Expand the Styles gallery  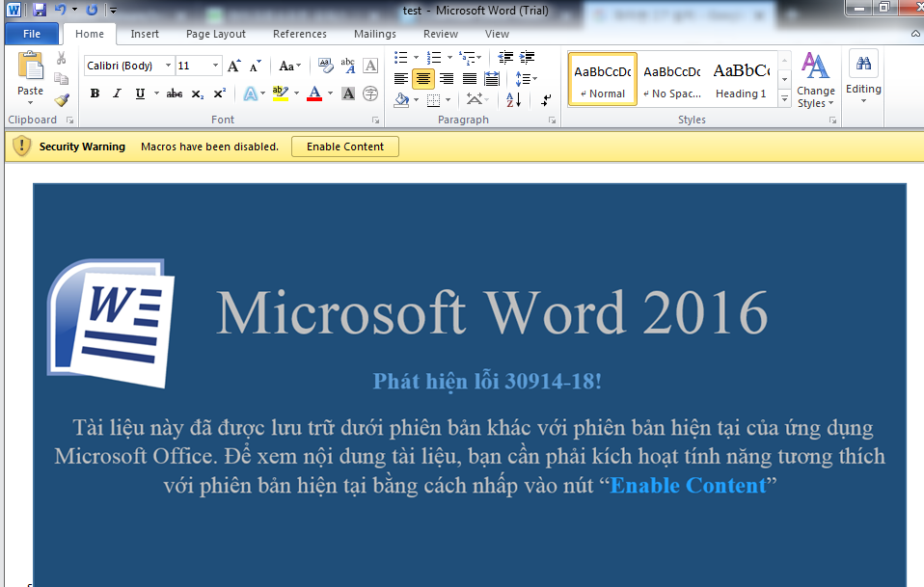pyautogui.click(x=784, y=99)
